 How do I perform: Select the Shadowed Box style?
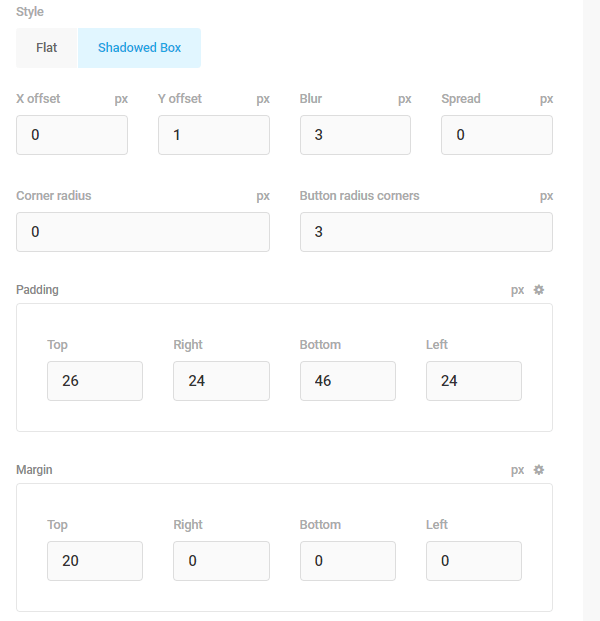(139, 48)
